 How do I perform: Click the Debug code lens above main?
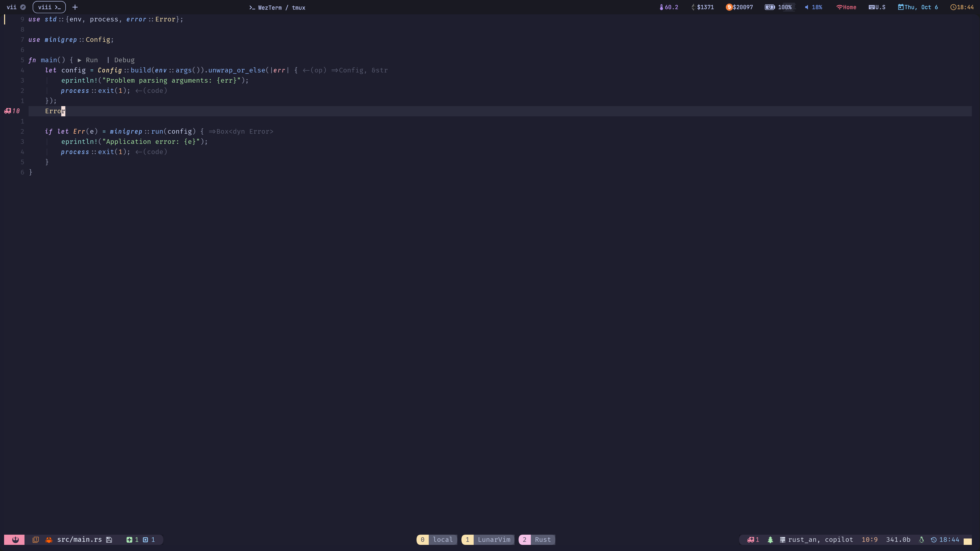click(124, 60)
